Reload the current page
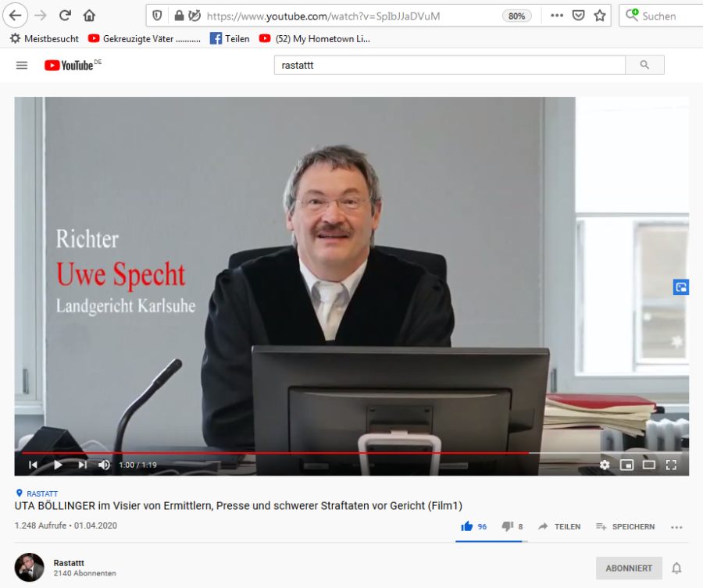The height and width of the screenshot is (588, 703). [65, 16]
